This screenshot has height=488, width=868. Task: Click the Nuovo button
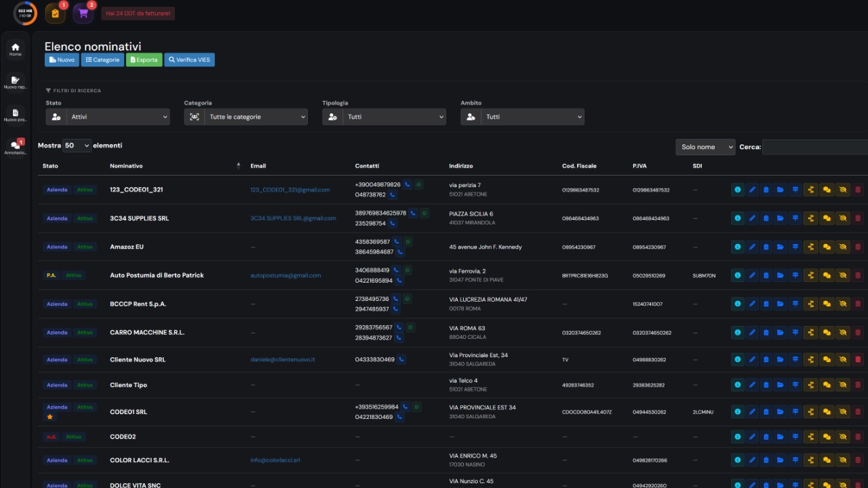62,60
